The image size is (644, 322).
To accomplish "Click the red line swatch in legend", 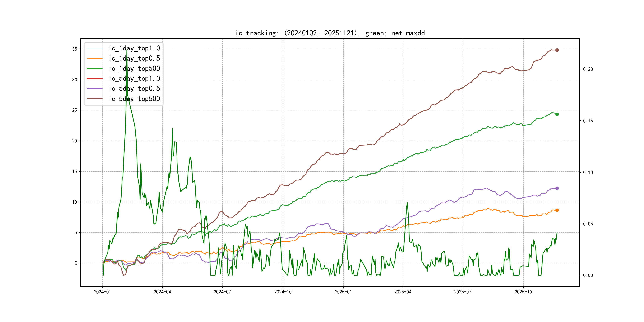I will [95, 78].
